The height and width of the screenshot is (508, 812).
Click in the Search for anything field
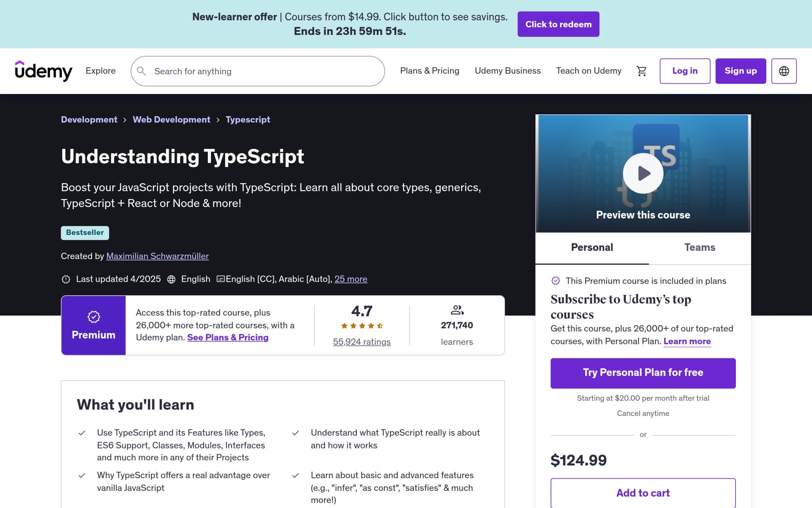coord(258,71)
